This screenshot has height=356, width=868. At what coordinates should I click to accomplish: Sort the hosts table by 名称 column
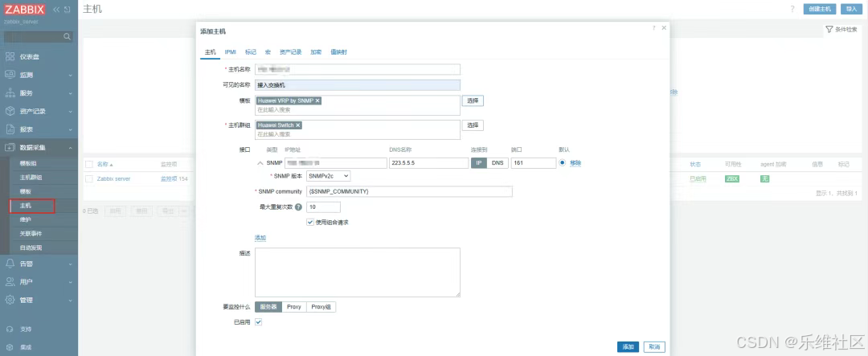click(104, 165)
